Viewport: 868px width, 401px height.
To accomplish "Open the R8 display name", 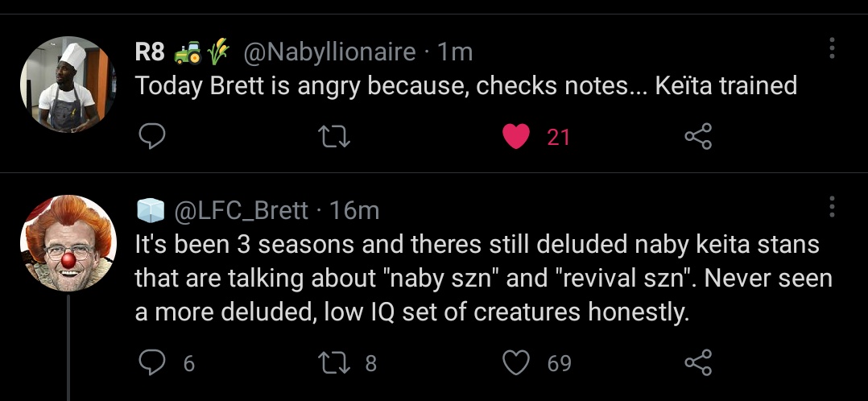I will point(151,52).
